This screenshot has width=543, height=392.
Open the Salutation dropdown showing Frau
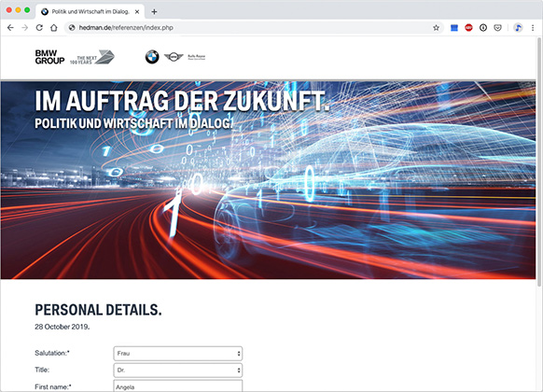pos(178,353)
